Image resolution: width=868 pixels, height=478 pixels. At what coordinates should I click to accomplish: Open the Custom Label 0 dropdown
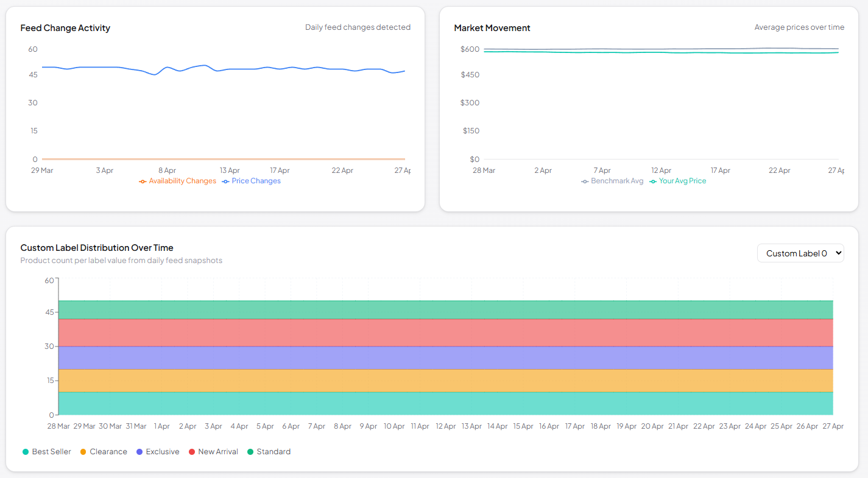800,253
